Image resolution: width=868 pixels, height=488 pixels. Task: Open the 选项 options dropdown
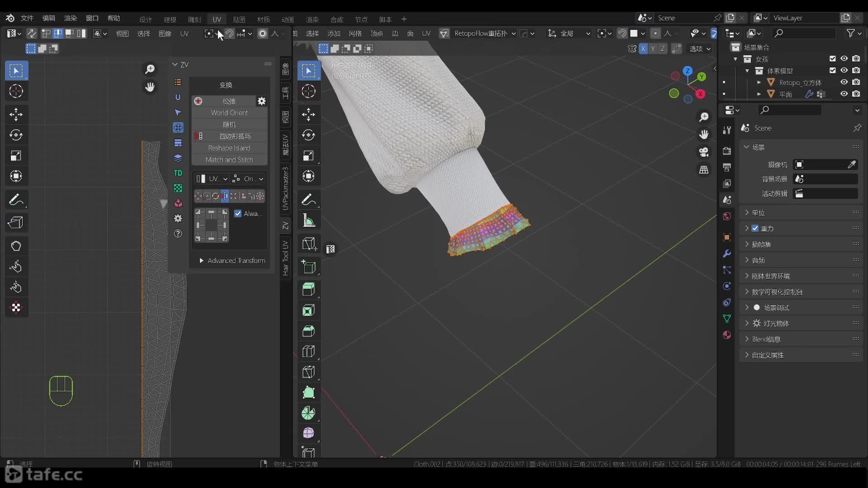tap(700, 49)
